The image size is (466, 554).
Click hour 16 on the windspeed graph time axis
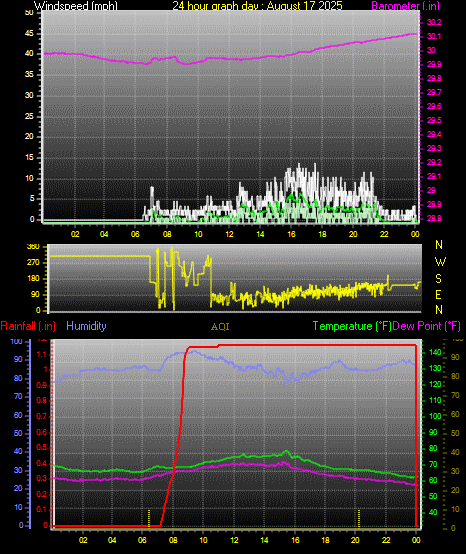point(291,234)
